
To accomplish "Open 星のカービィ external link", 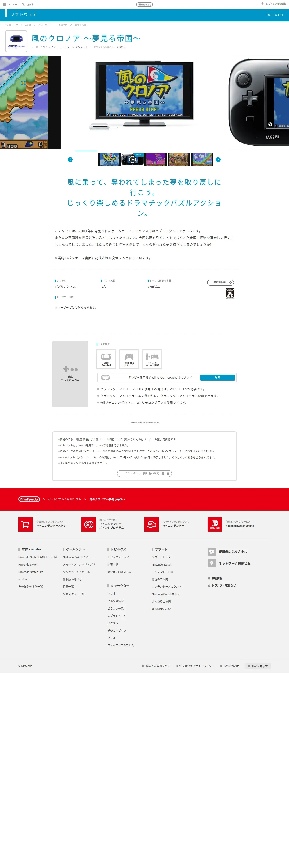I will 116,630.
